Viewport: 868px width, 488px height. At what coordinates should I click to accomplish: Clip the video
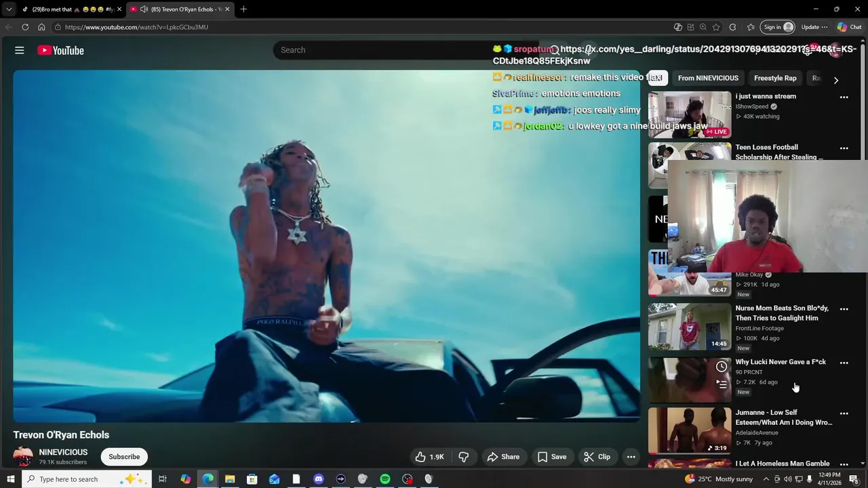pos(597,457)
